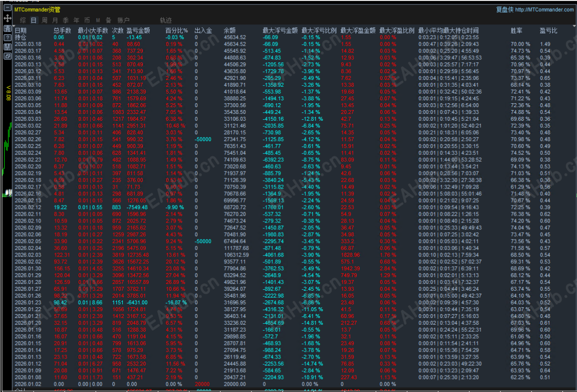Screen dimensions: 577x392
Task: Click max floating loss -6392.23 on 2026.02.23
Action: 273,160
